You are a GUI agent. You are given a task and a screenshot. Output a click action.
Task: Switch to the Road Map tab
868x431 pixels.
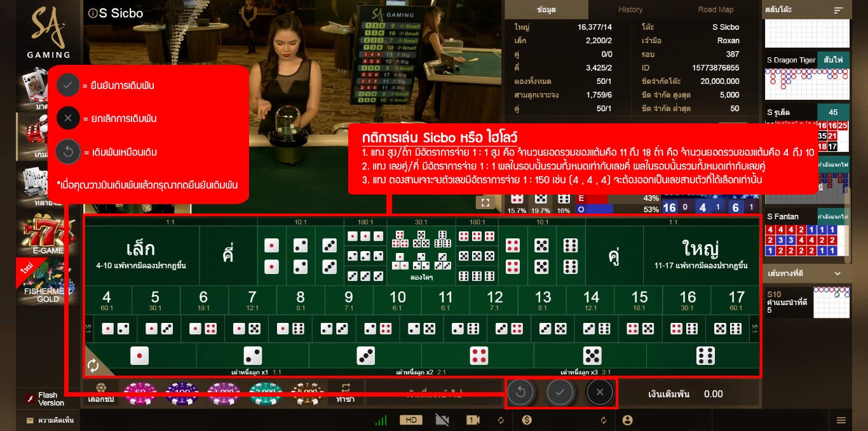(x=715, y=10)
